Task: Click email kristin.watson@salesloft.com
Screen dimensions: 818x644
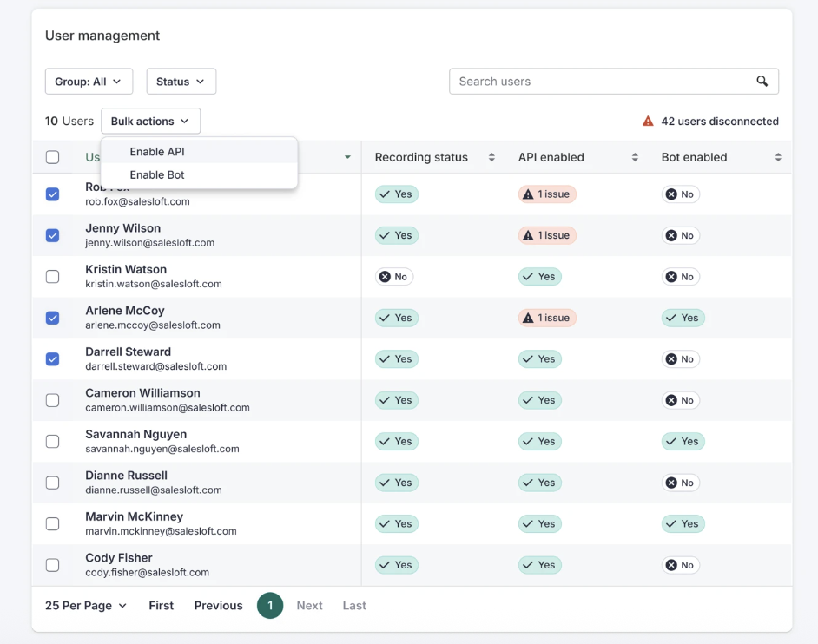Action: coord(154,284)
